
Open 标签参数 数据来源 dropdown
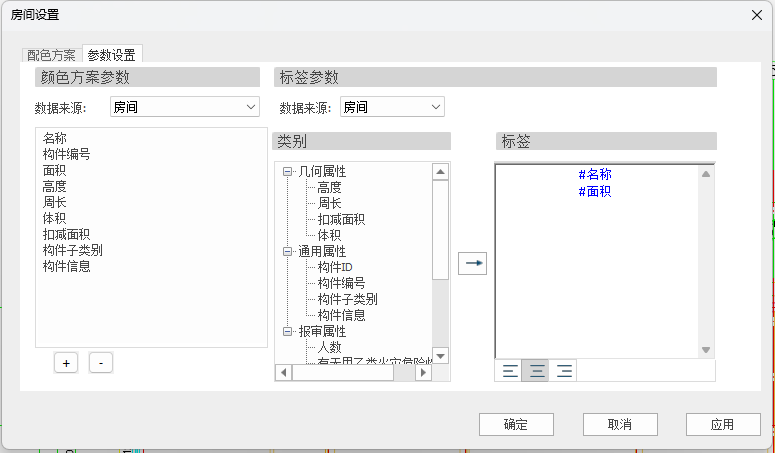click(392, 107)
